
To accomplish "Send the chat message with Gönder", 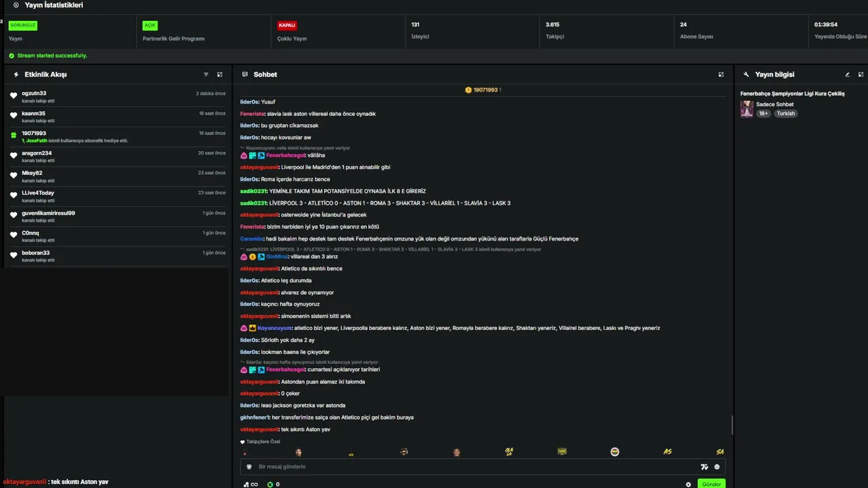I will pyautogui.click(x=711, y=484).
